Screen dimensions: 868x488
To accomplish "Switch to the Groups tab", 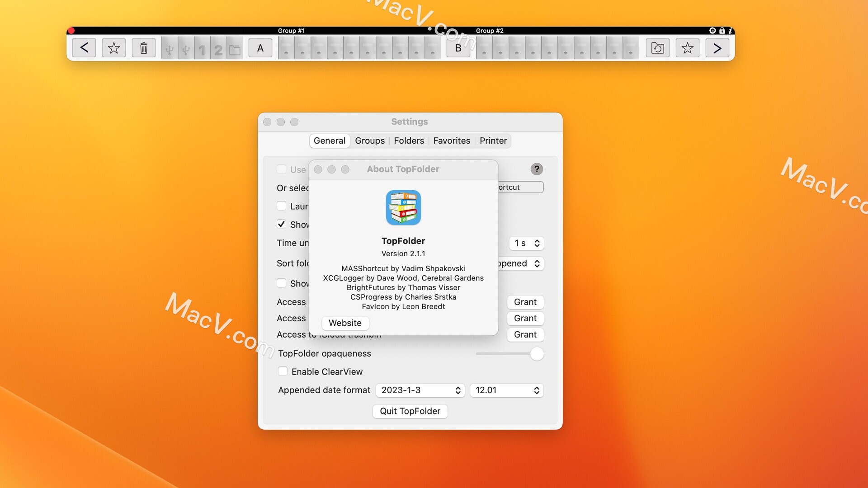I will [370, 141].
